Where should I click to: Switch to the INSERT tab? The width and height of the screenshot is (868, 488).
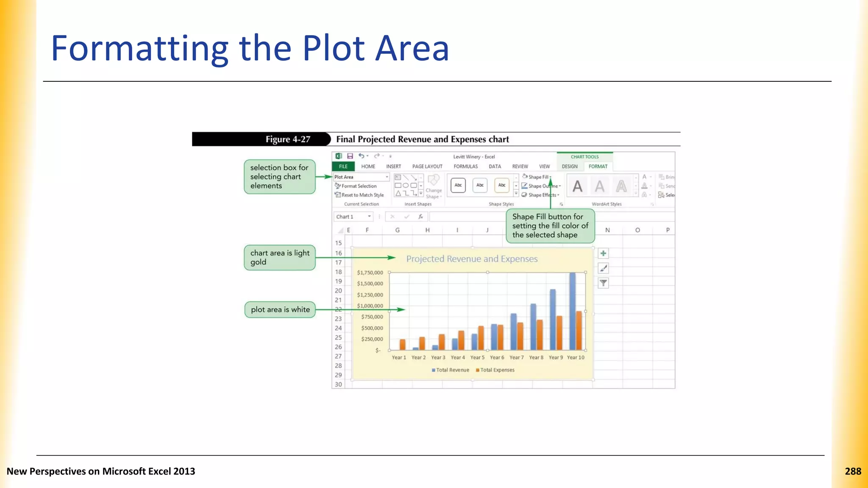tap(393, 166)
